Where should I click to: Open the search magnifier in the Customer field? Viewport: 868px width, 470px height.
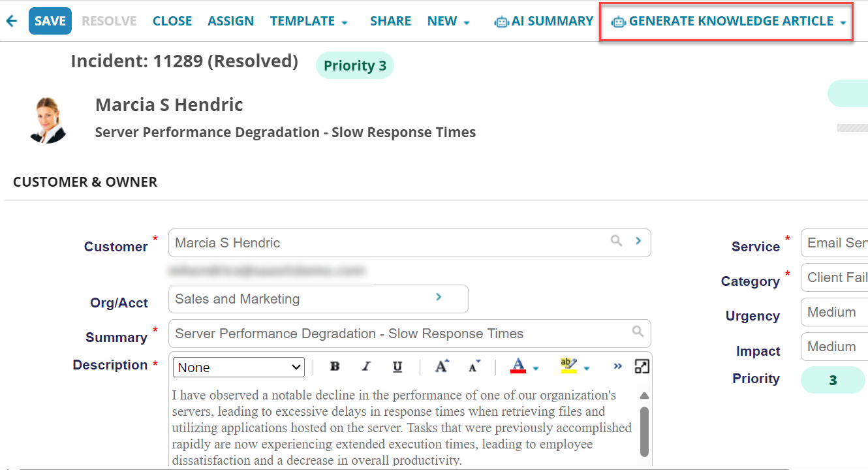[x=616, y=242]
